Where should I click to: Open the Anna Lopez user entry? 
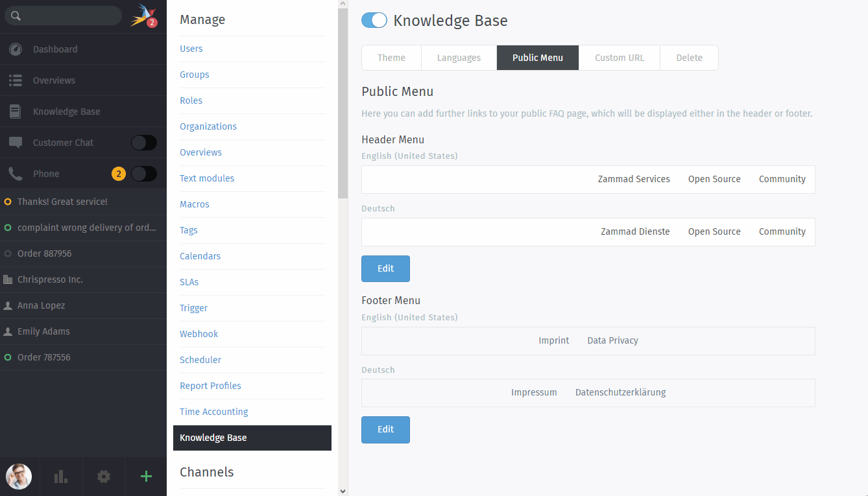pos(83,305)
